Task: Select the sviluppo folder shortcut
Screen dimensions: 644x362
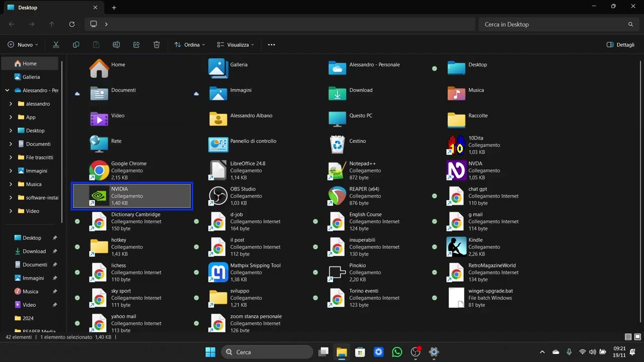Action: pyautogui.click(x=251, y=298)
